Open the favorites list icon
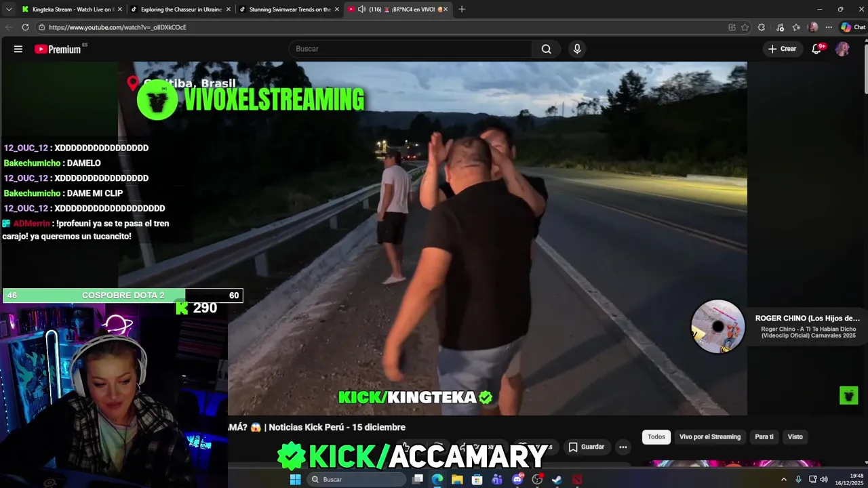 click(x=796, y=27)
